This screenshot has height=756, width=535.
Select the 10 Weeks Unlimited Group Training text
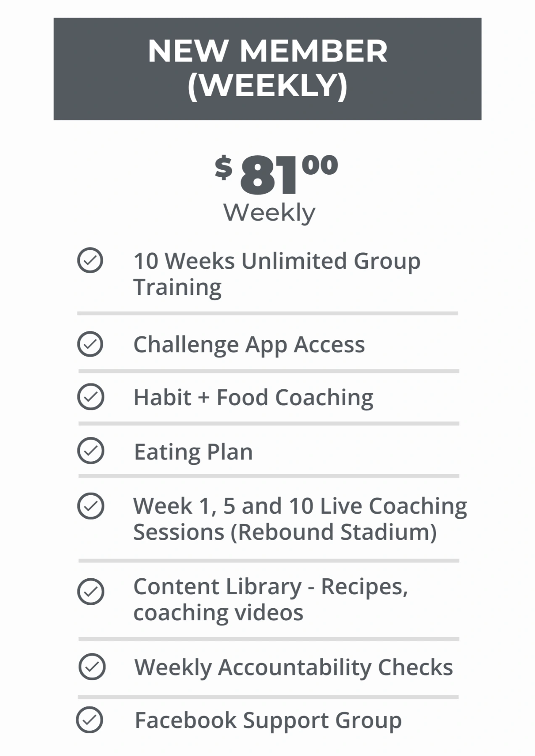(x=277, y=273)
